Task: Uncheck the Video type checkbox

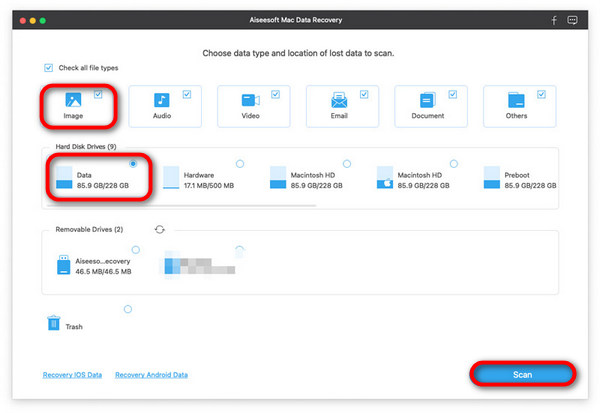Action: pyautogui.click(x=276, y=94)
